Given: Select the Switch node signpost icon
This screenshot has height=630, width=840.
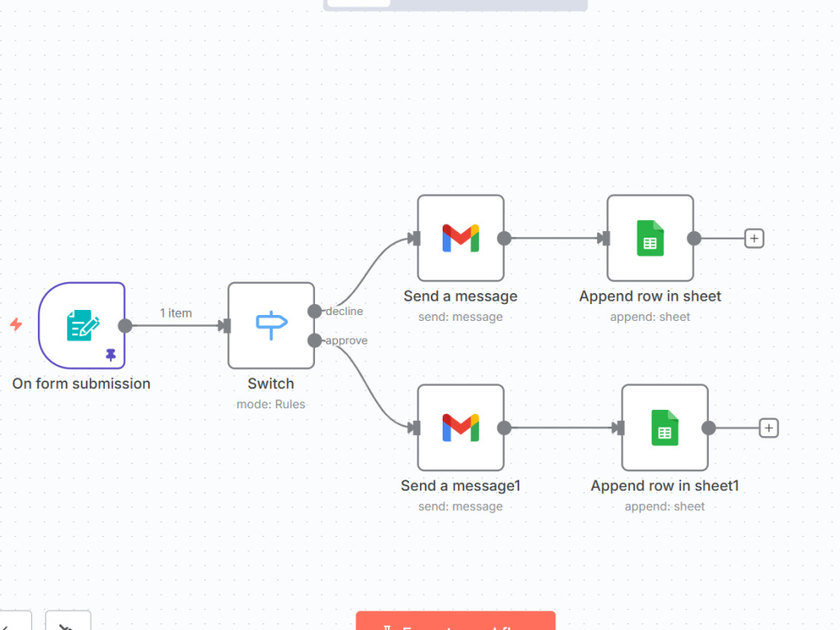Looking at the screenshot, I should [271, 325].
